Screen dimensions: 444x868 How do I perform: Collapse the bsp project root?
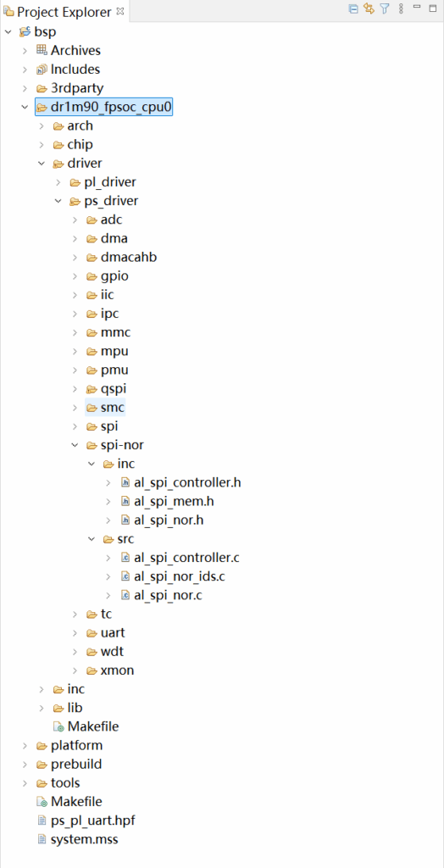[x=8, y=31]
